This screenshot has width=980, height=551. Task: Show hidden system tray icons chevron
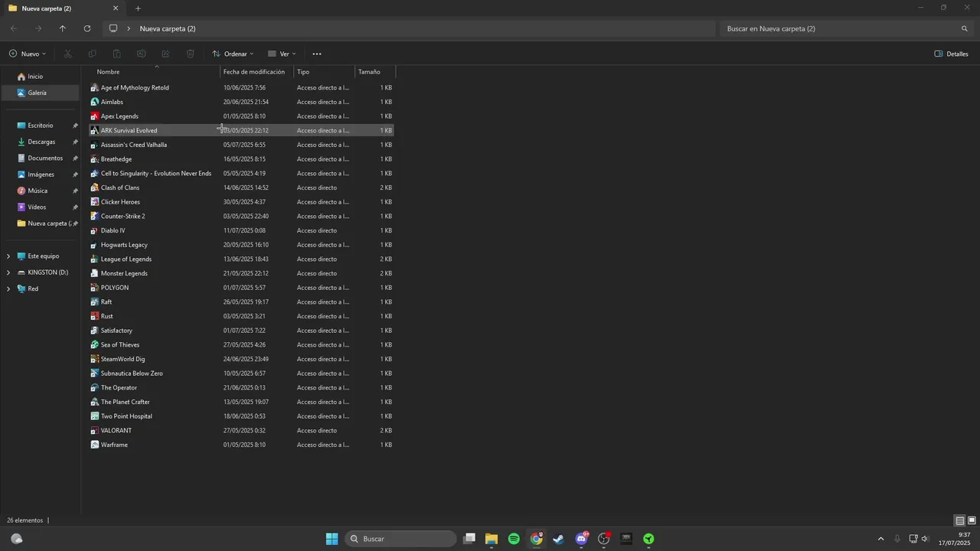[x=880, y=539]
